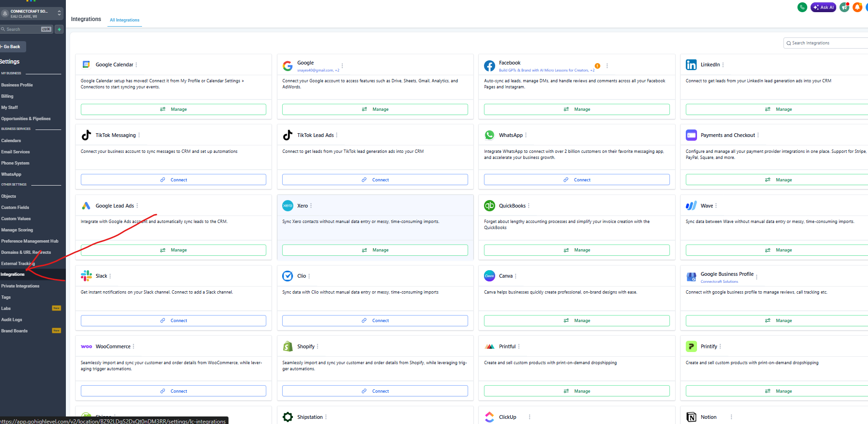This screenshot has width=868, height=424.
Task: Click the Printful logo icon
Action: (x=490, y=346)
